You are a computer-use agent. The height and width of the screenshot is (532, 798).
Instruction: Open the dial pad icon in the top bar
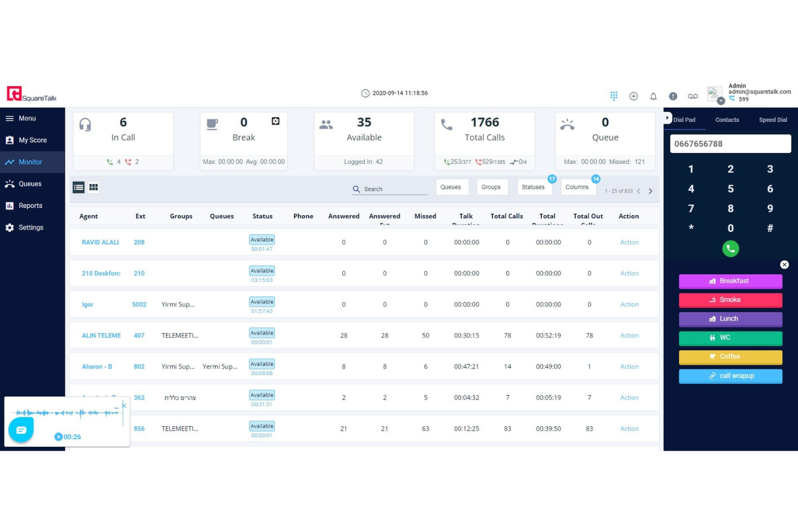coord(614,95)
